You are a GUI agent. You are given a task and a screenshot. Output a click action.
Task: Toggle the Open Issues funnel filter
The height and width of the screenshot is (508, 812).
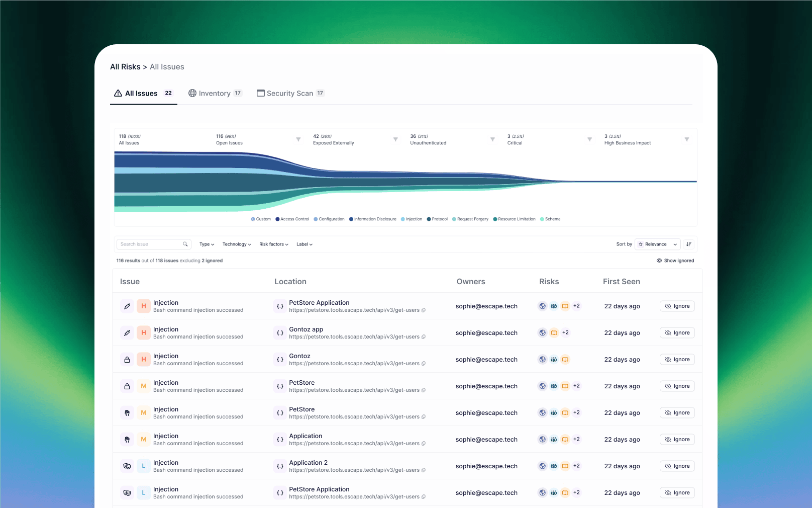tap(298, 139)
